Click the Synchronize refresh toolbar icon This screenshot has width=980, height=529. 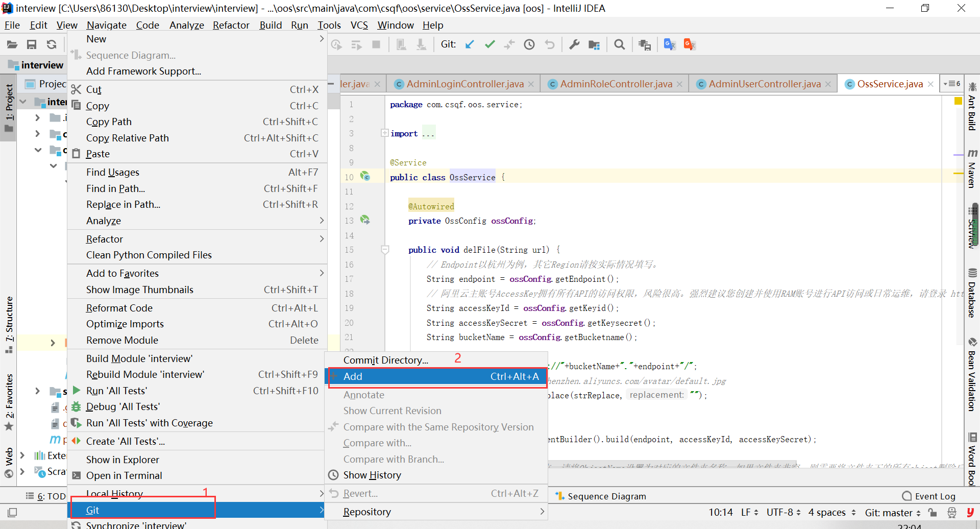[52, 45]
